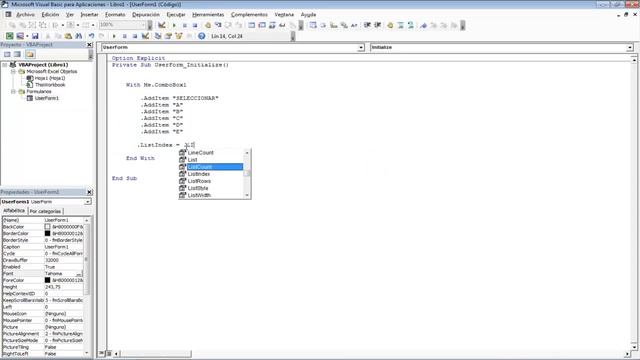
Task: Click the Comment Block icon
Action: pyautogui.click(x=400, y=25)
